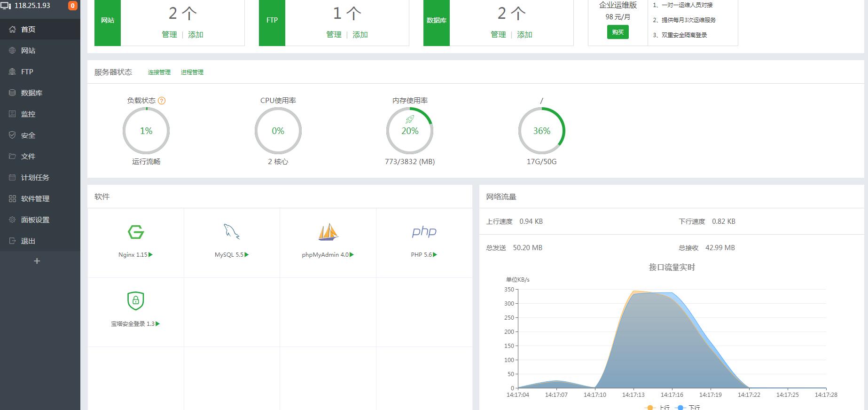The image size is (868, 410).
Task: Click 添加 link under 网站 count
Action: [195, 35]
